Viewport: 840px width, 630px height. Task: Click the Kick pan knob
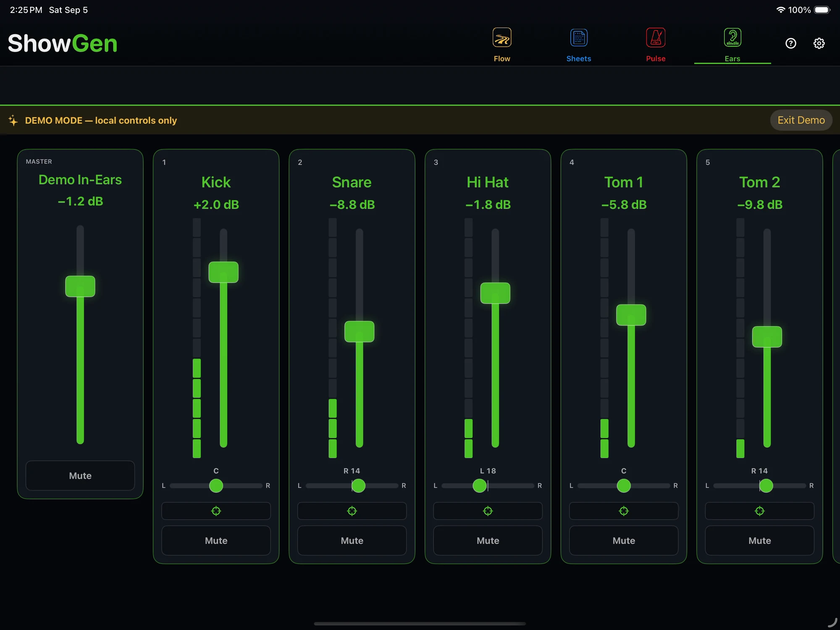tap(216, 486)
